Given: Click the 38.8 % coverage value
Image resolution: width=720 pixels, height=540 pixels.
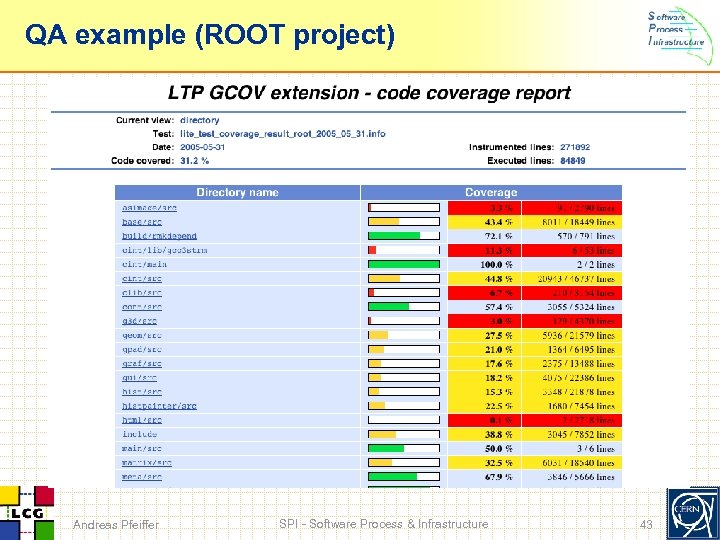Looking at the screenshot, I should (499, 434).
